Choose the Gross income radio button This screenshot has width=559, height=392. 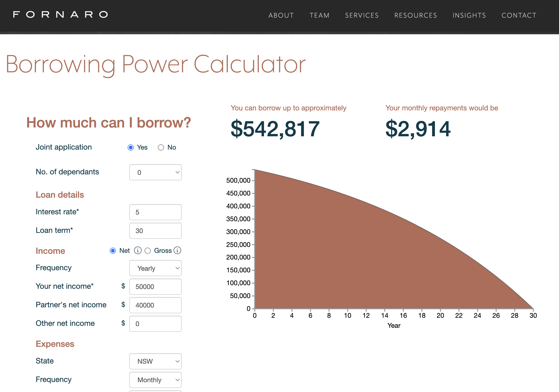(x=148, y=251)
